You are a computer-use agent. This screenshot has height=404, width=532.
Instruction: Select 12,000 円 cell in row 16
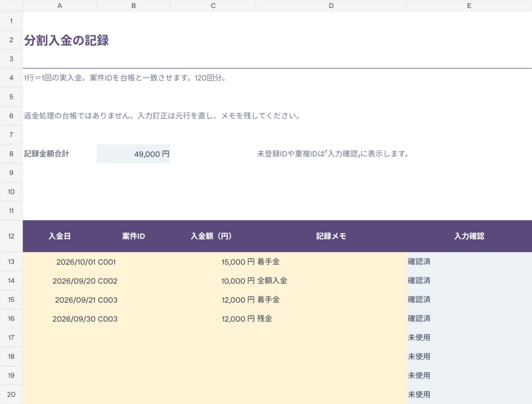pyautogui.click(x=213, y=319)
